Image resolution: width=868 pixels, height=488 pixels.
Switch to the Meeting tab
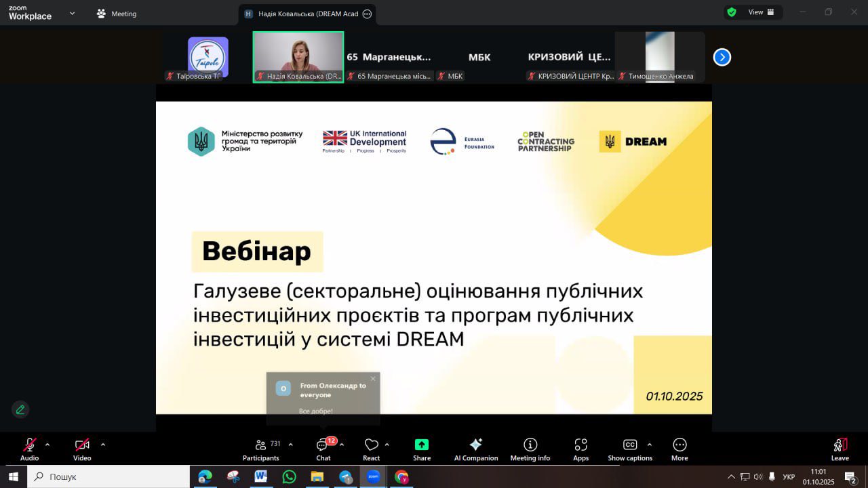[117, 14]
